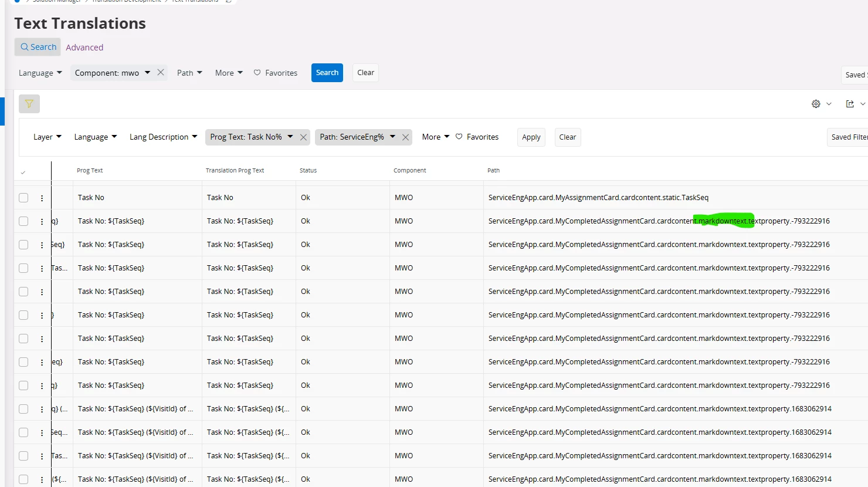Click the export icon beside the gear
Screen dimensions: 868x487
click(850, 104)
